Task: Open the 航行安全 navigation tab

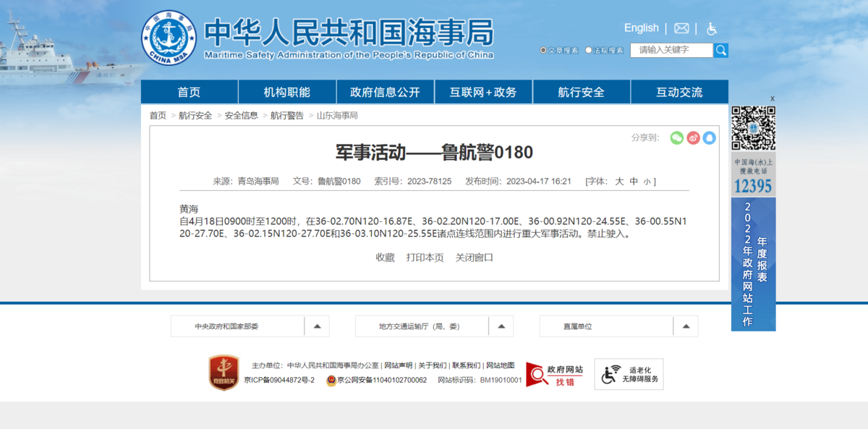Action: [582, 92]
